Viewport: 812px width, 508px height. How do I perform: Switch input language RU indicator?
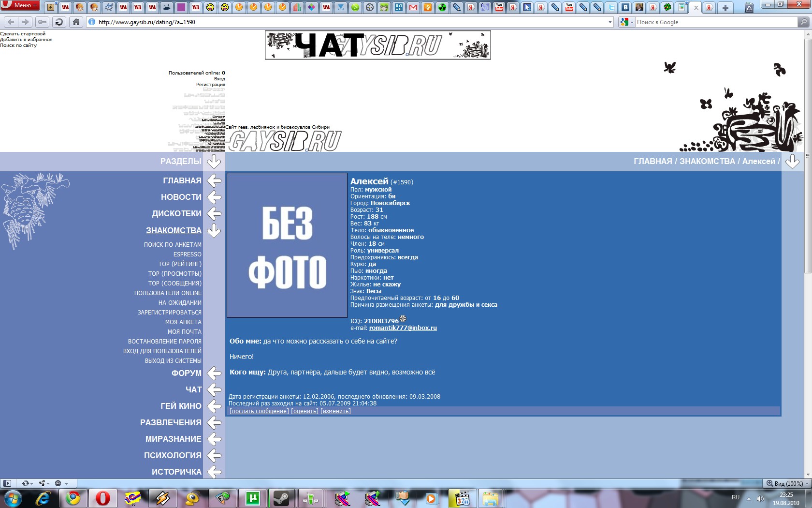(x=736, y=497)
